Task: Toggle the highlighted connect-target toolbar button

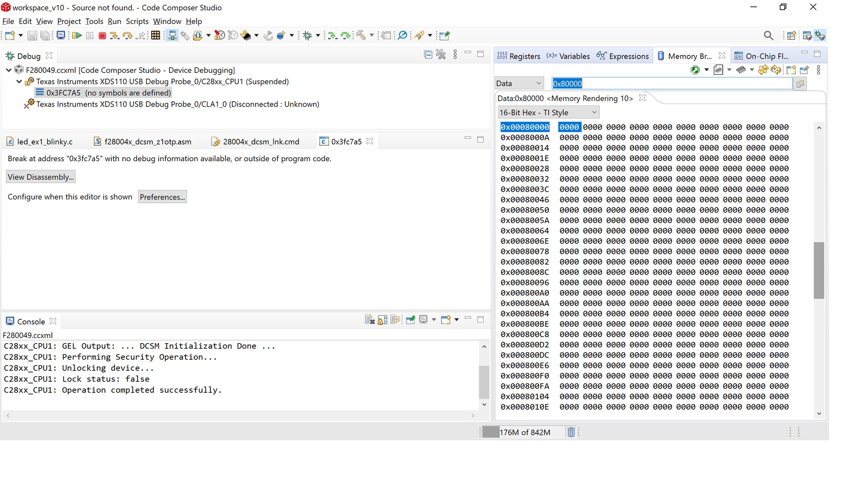Action: 172,35
